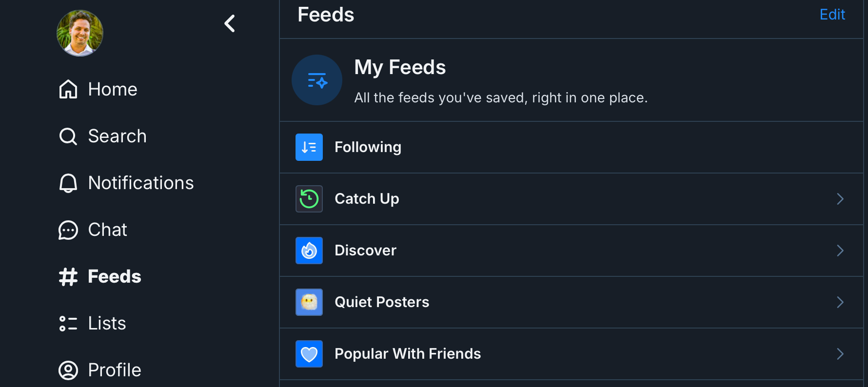The width and height of the screenshot is (868, 387).
Task: Open Popular With Friends via its chevron
Action: pyautogui.click(x=840, y=354)
